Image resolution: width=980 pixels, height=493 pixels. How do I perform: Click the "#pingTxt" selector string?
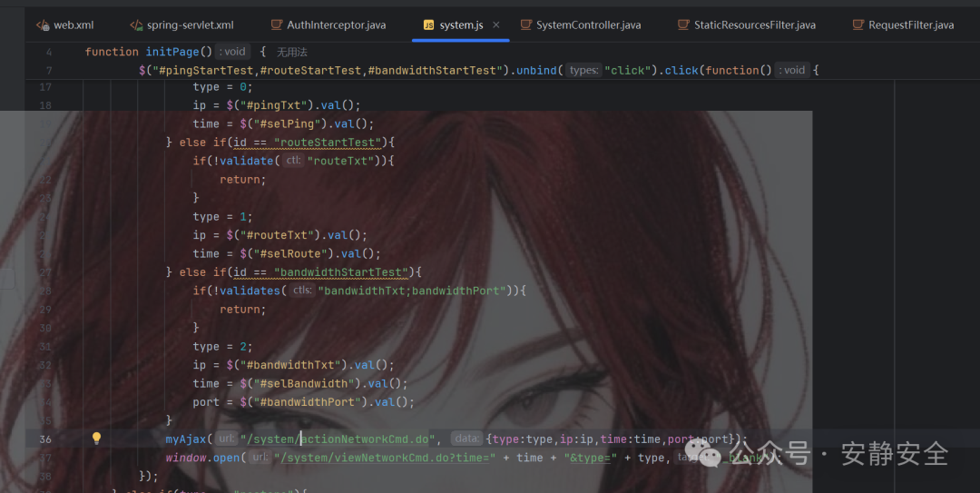point(274,105)
